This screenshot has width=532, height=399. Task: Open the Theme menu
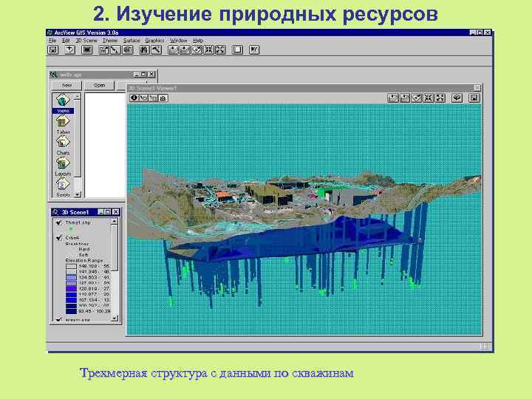pos(110,41)
